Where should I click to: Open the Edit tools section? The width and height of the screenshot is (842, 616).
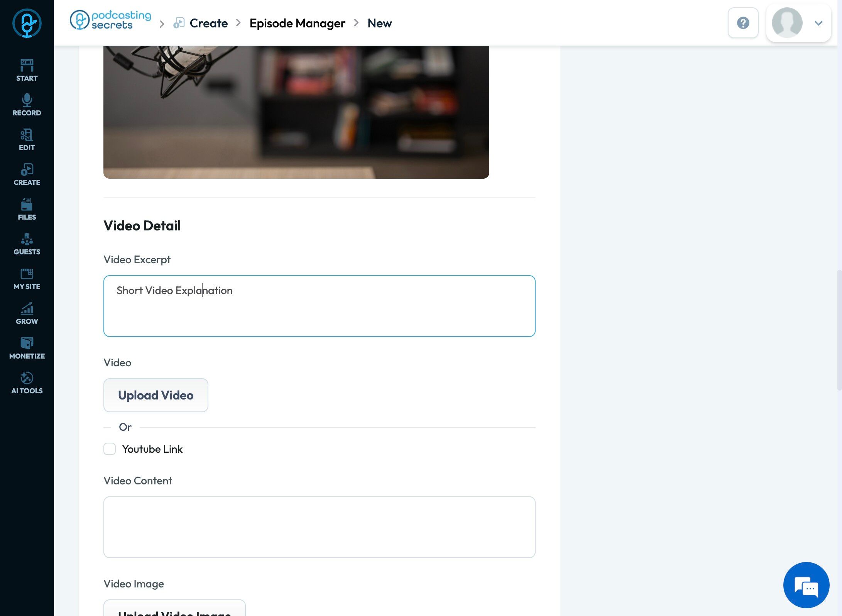tap(27, 140)
